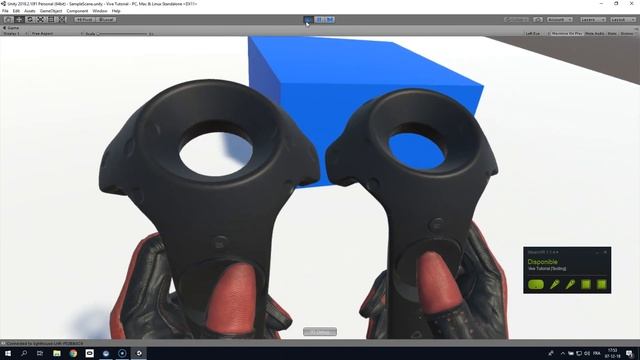Select the Rotate tool

click(29, 20)
